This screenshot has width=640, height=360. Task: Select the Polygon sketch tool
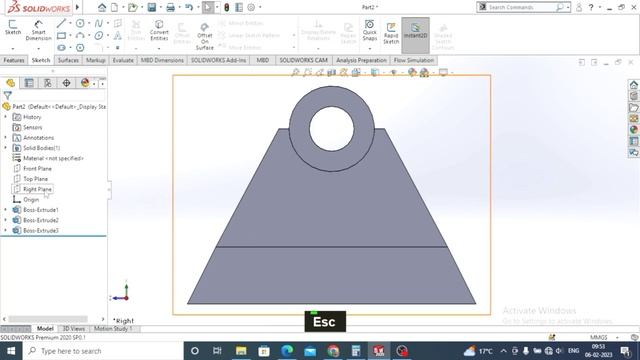(x=80, y=48)
